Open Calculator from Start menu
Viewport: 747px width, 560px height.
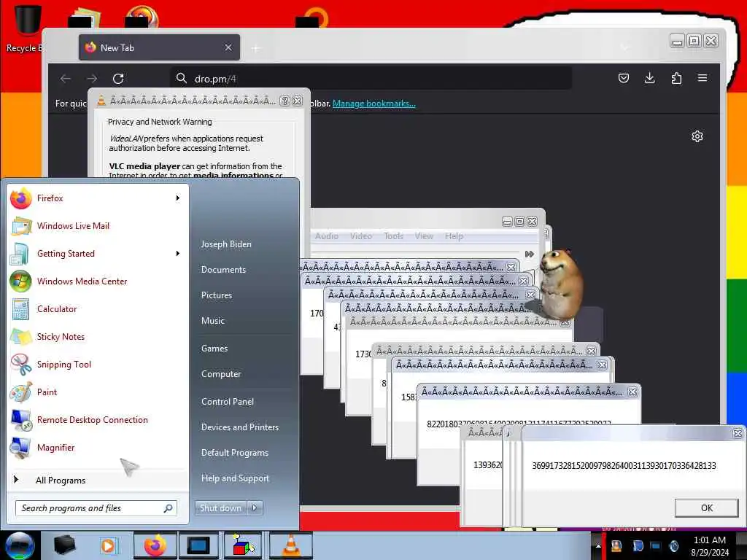click(97, 308)
